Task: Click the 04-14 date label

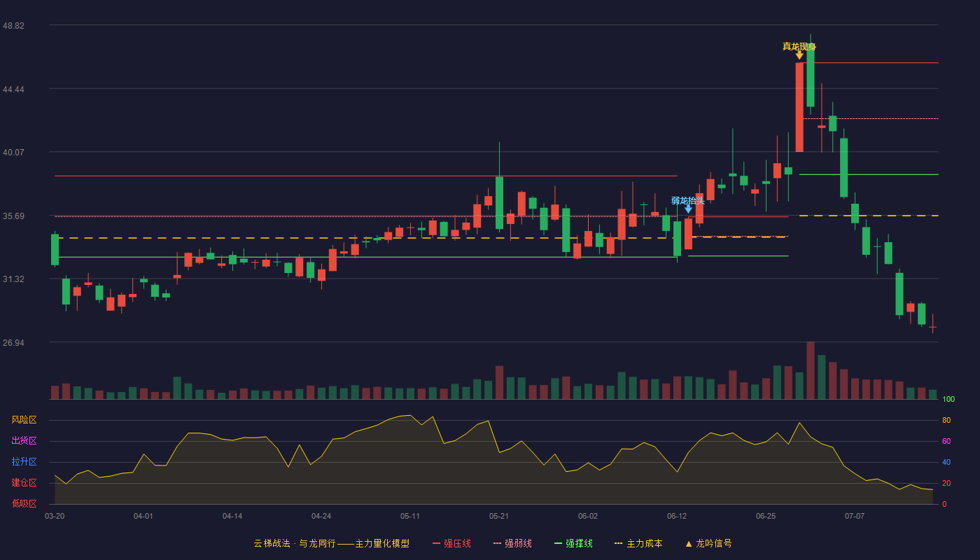Action: 232,516
